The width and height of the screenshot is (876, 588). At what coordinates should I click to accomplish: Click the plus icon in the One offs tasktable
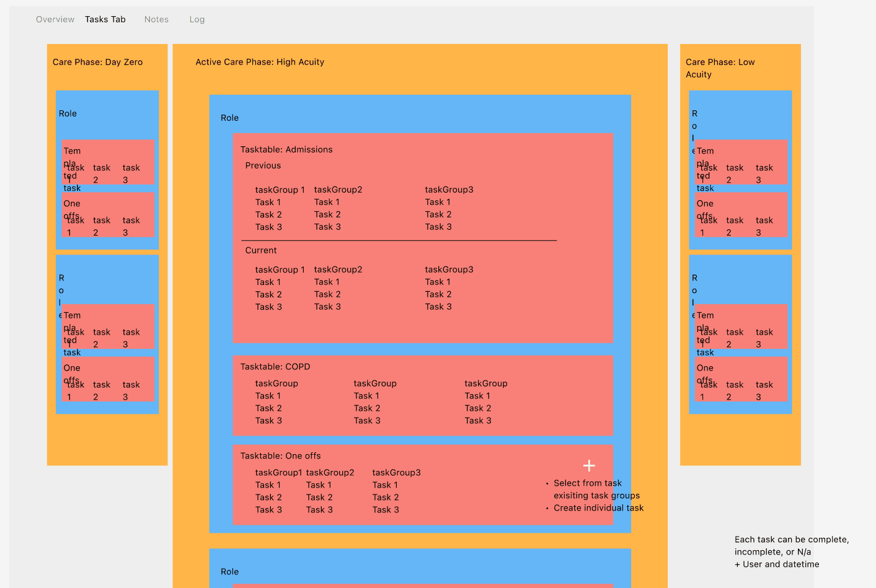click(589, 465)
